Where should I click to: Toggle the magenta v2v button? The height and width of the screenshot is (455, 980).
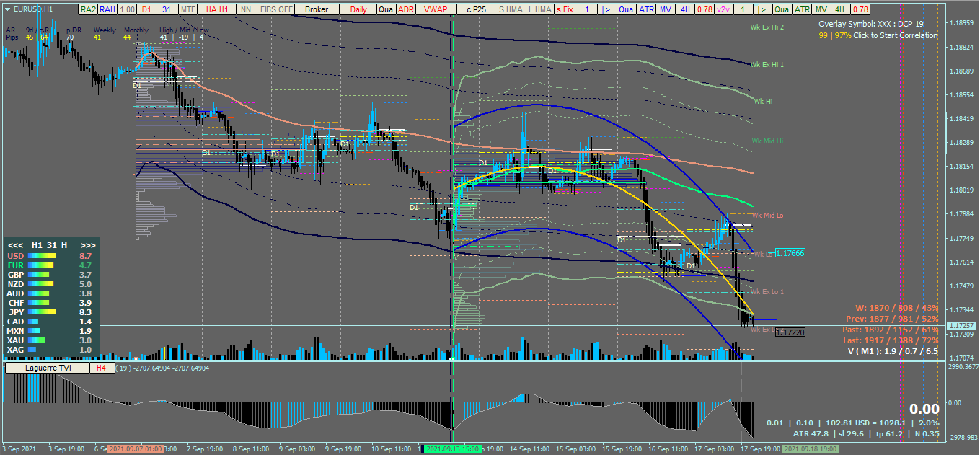point(724,9)
